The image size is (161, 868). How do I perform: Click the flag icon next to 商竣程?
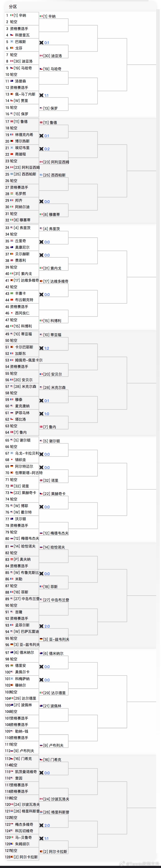click(x=12, y=154)
